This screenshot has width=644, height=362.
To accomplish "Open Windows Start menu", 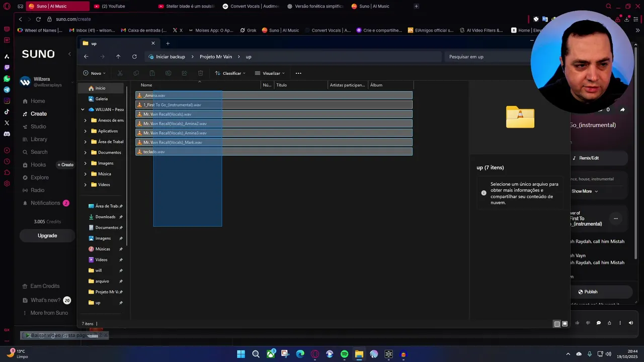I will click(x=241, y=354).
